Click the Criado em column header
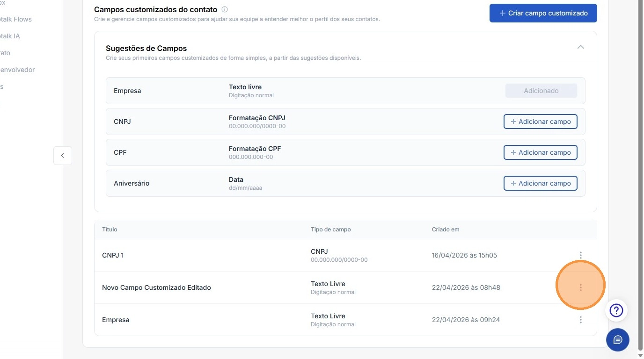The width and height of the screenshot is (644, 359). (x=445, y=230)
